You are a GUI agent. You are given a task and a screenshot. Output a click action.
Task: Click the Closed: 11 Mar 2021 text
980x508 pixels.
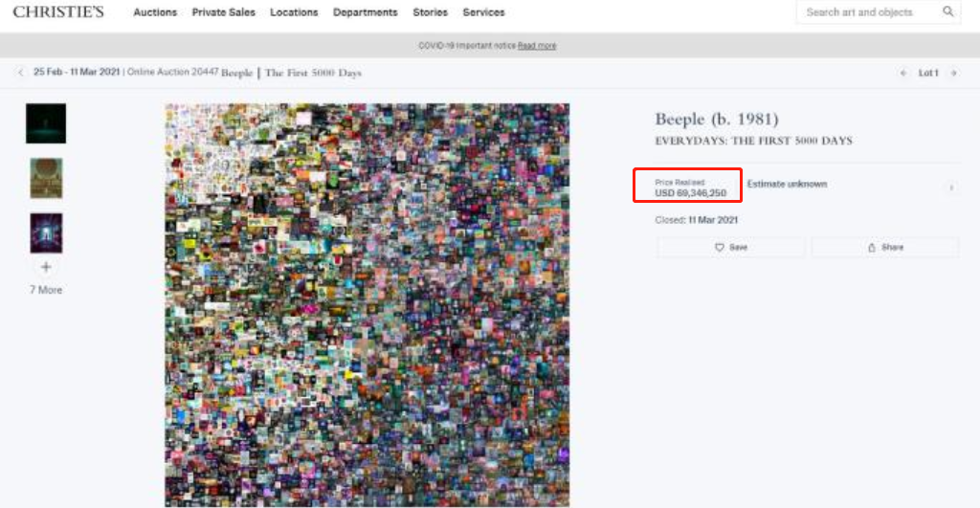697,220
